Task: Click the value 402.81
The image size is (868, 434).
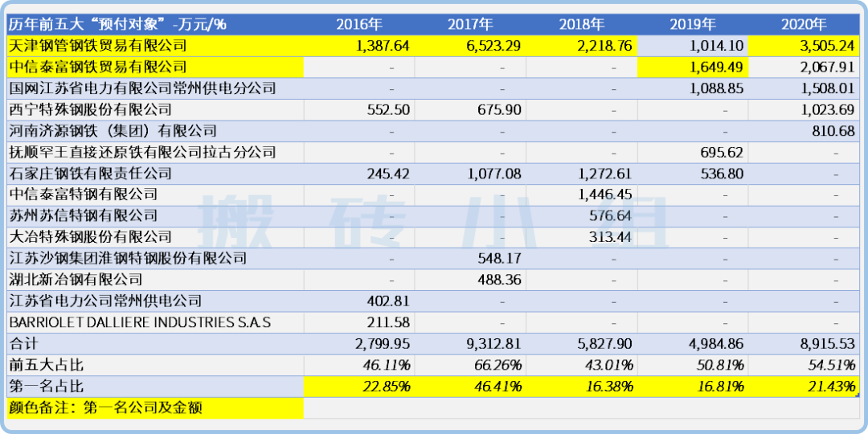Action: [389, 301]
